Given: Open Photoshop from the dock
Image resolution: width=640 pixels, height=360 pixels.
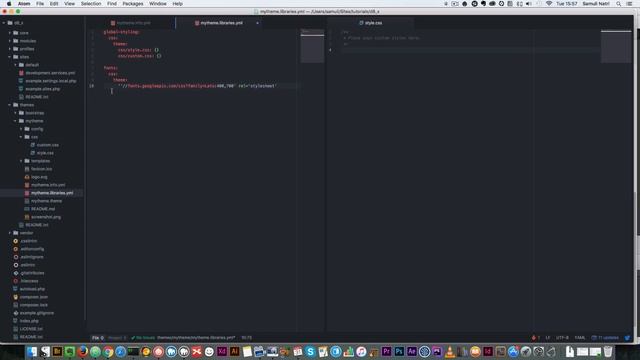Looking at the screenshot, I should click(399, 351).
